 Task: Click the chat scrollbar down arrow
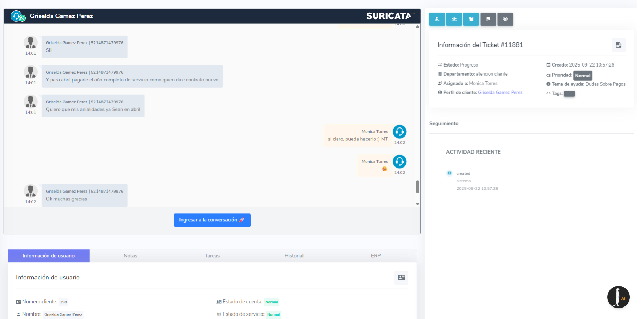tap(417, 204)
